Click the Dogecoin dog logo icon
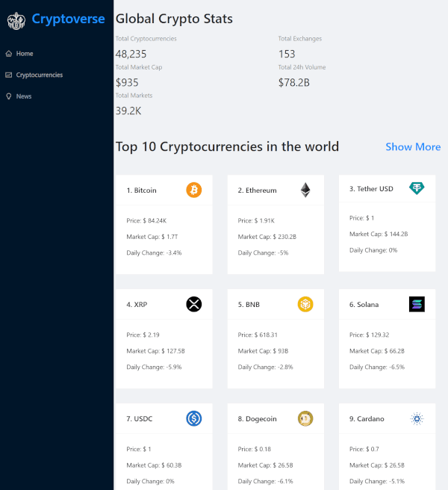The height and width of the screenshot is (490, 448). (305, 418)
